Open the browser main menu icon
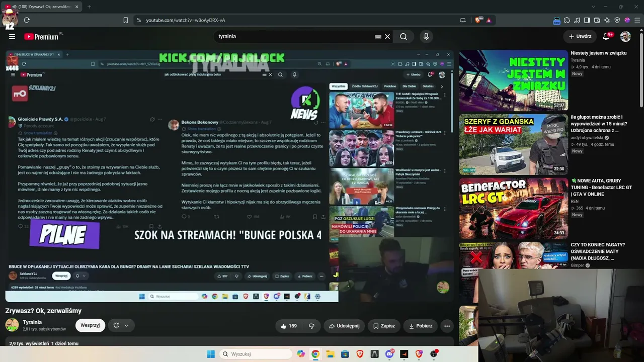The width and height of the screenshot is (644, 362). [x=636, y=20]
